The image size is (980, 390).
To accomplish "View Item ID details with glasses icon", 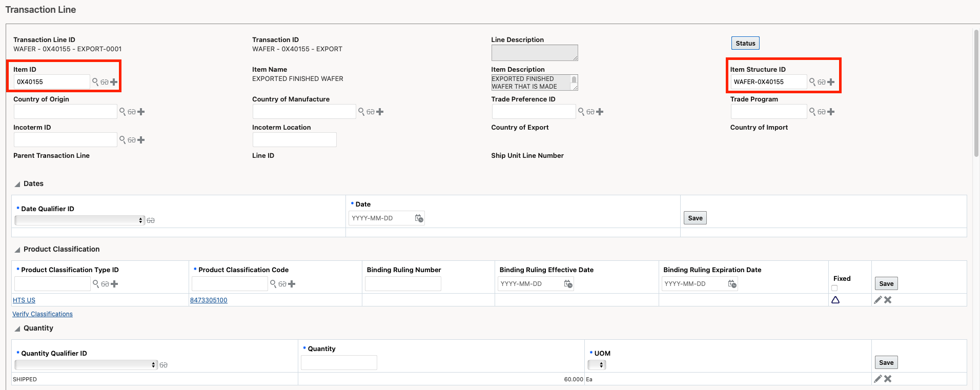I will point(105,82).
